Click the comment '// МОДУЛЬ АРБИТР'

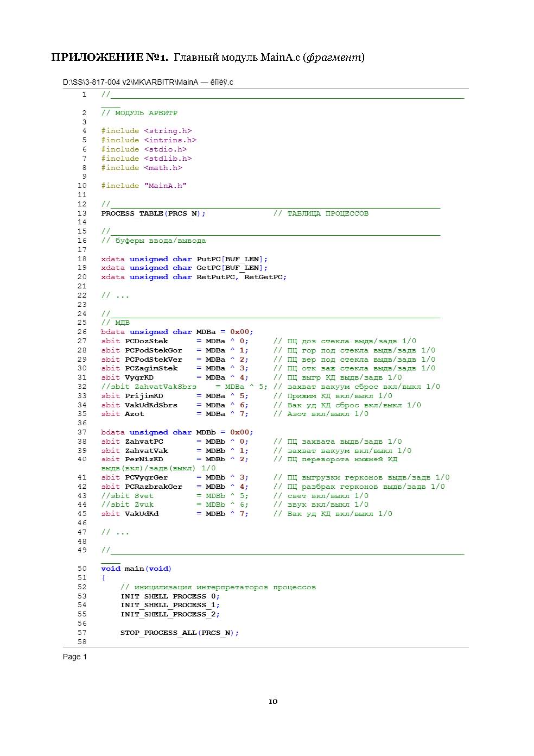(x=139, y=113)
